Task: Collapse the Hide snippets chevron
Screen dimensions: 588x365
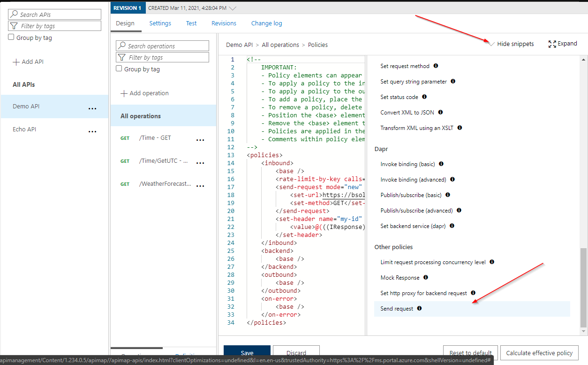Action: 491,44
